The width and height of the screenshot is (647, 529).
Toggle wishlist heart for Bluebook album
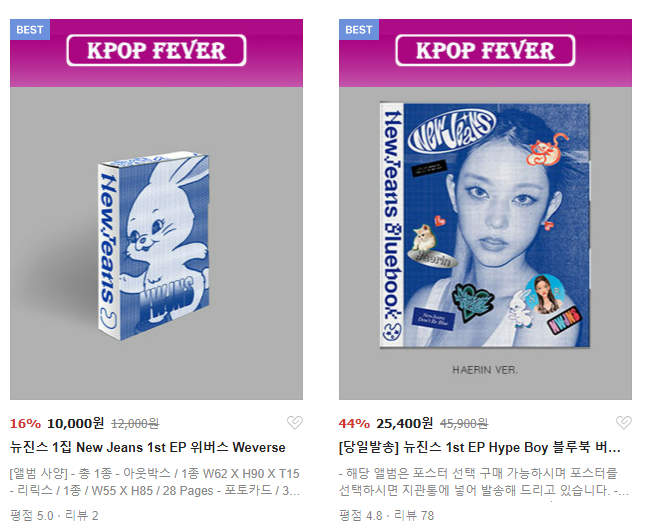pos(623,423)
